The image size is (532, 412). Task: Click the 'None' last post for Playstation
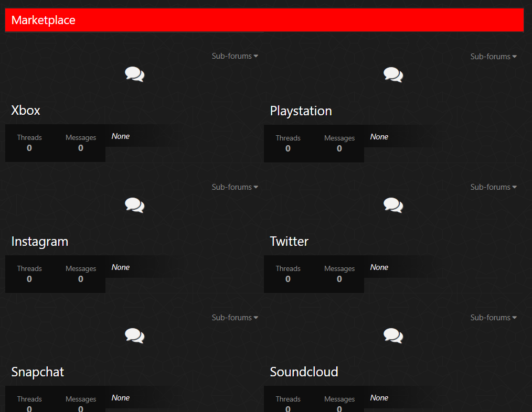coord(379,137)
